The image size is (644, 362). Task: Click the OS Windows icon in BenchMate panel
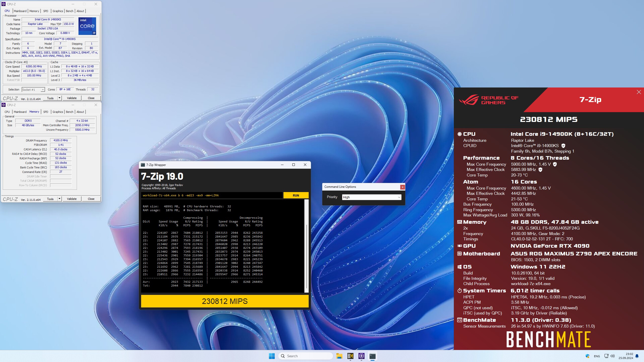coord(460,267)
